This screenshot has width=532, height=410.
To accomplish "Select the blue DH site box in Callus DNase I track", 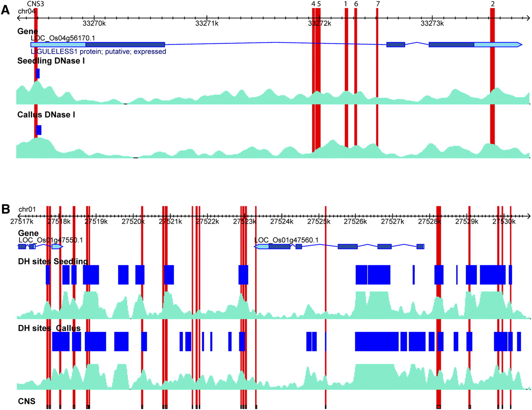I will 39,130.
